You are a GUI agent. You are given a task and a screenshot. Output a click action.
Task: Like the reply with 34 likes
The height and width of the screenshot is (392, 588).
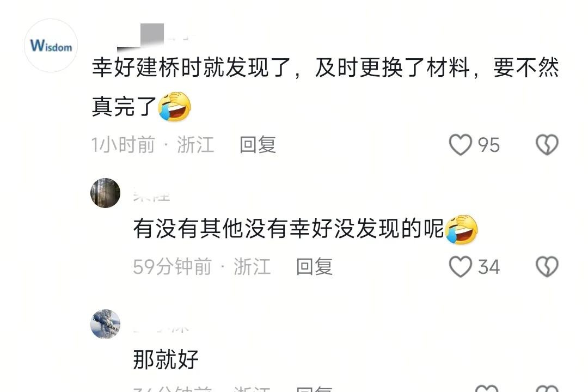(x=460, y=267)
